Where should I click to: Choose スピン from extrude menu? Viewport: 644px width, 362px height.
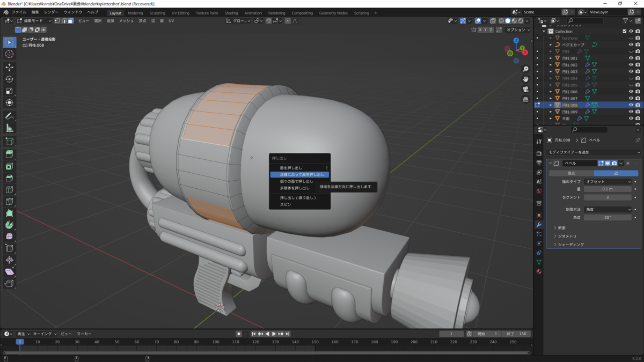[300, 204]
